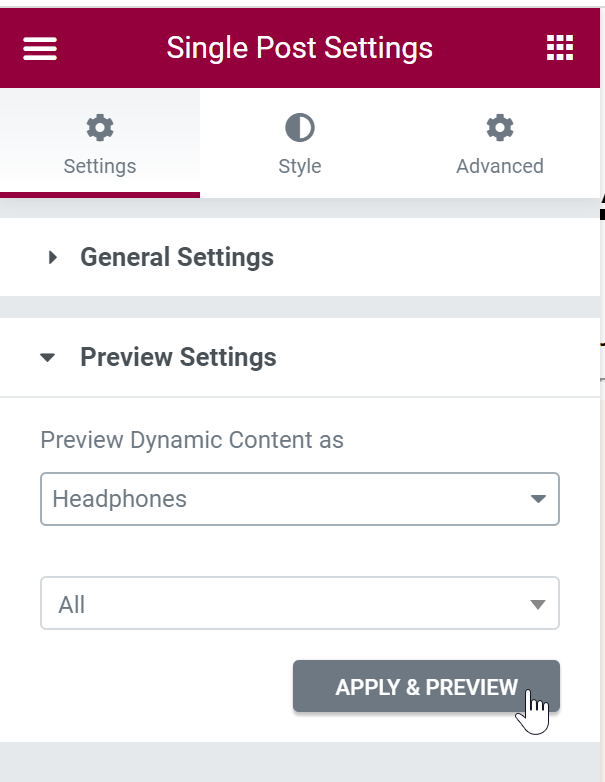Switch to the Style tab label
The image size is (605, 782).
click(x=300, y=166)
